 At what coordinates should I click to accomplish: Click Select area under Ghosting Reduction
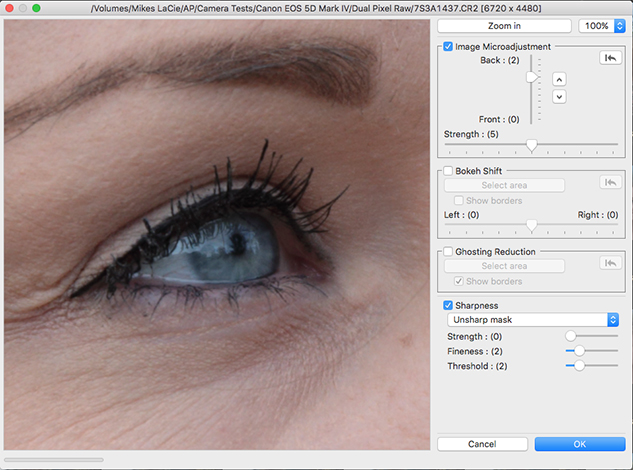click(x=504, y=266)
